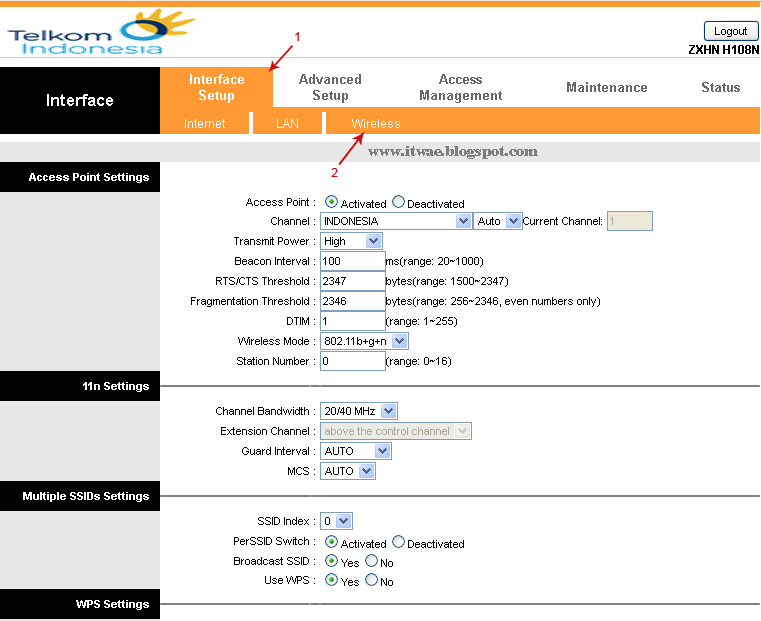
Task: Click the ms(range: 20~1000) hint text
Action: tap(435, 261)
